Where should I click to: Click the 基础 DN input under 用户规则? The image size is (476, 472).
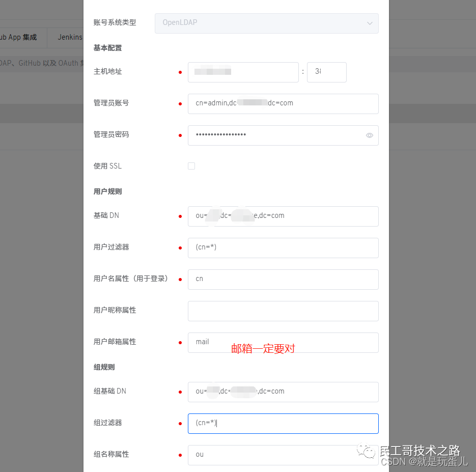[283, 216]
